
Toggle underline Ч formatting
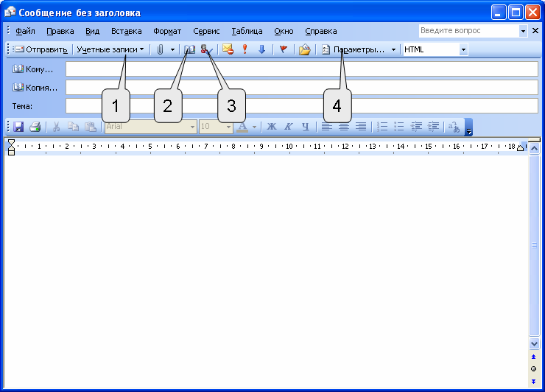click(x=305, y=127)
